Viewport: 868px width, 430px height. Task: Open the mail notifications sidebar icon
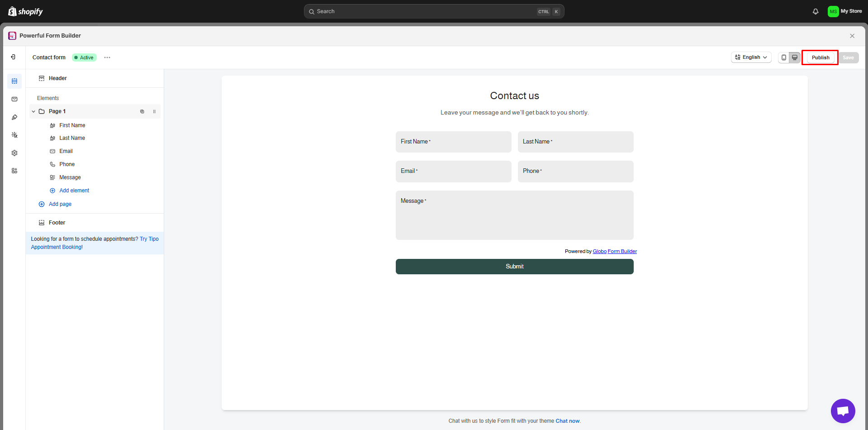(x=14, y=99)
